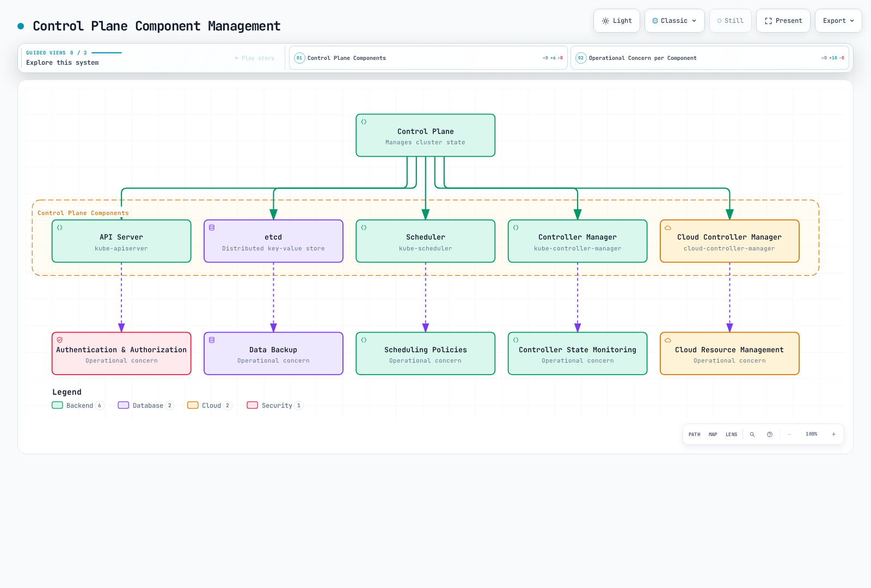
Task: Click code icon on Controller Manager node
Action: [x=516, y=228]
